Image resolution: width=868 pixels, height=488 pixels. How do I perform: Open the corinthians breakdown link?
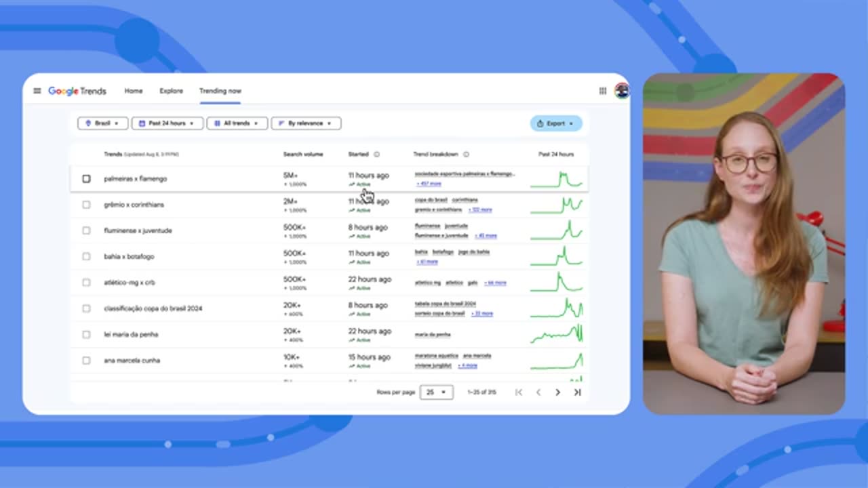click(465, 200)
